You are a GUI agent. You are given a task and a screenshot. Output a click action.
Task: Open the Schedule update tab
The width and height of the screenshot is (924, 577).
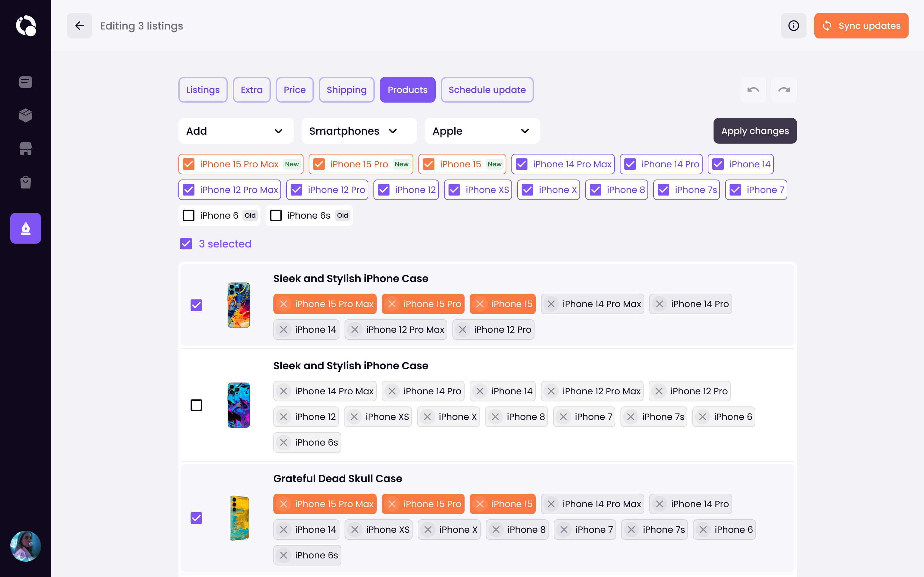pos(487,90)
